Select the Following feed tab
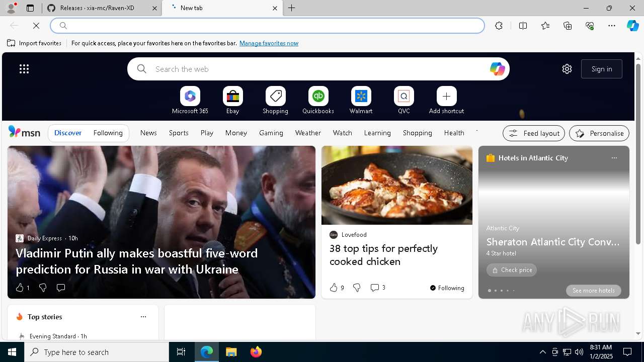 pyautogui.click(x=108, y=133)
